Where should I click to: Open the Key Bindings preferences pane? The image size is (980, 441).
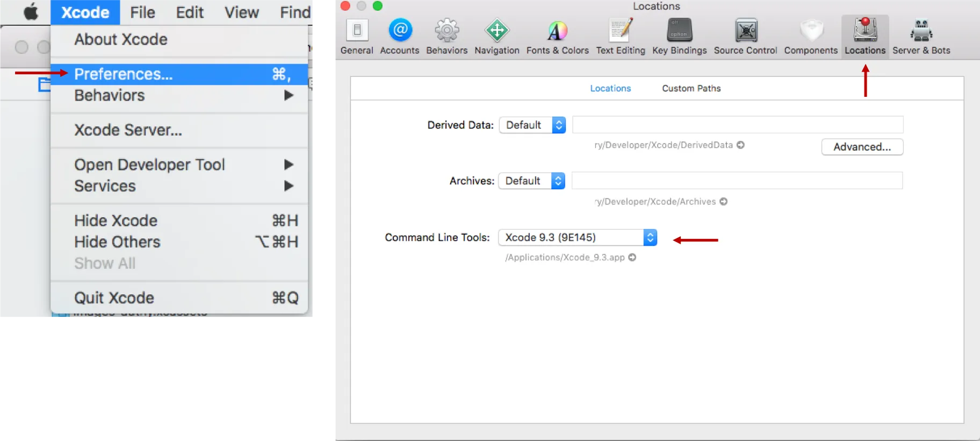(x=680, y=37)
